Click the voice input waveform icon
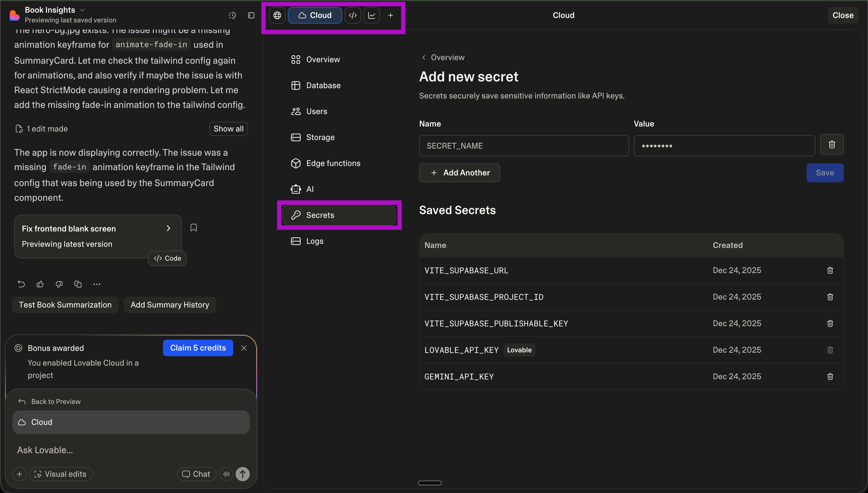This screenshot has width=868, height=493. pos(226,474)
